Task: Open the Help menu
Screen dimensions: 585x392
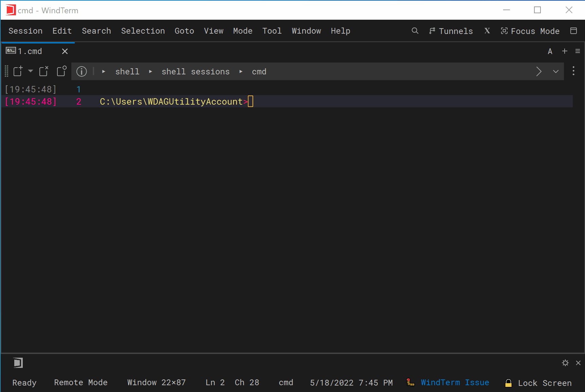Action: point(341,31)
